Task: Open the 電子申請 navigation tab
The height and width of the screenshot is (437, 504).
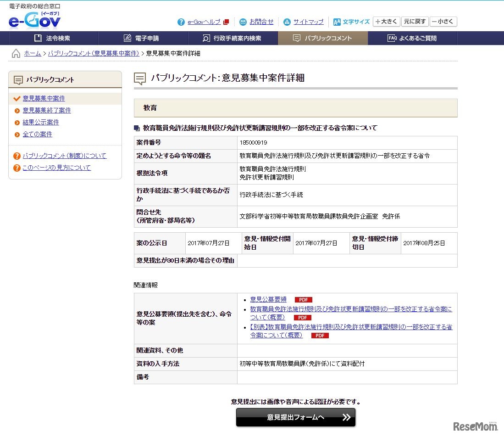Action: pos(143,38)
